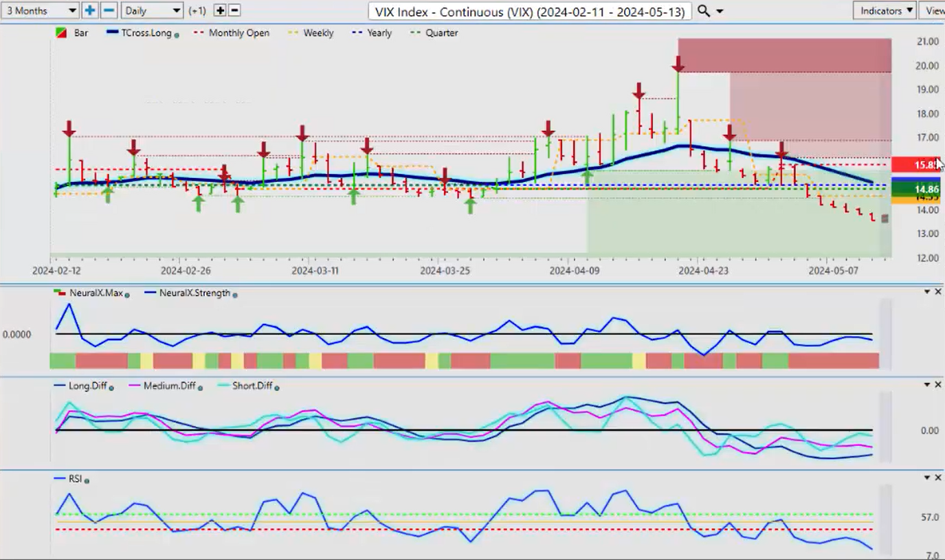This screenshot has height=560, width=945.
Task: Close the Long/Medium/Short Diff panel
Action: (x=938, y=385)
